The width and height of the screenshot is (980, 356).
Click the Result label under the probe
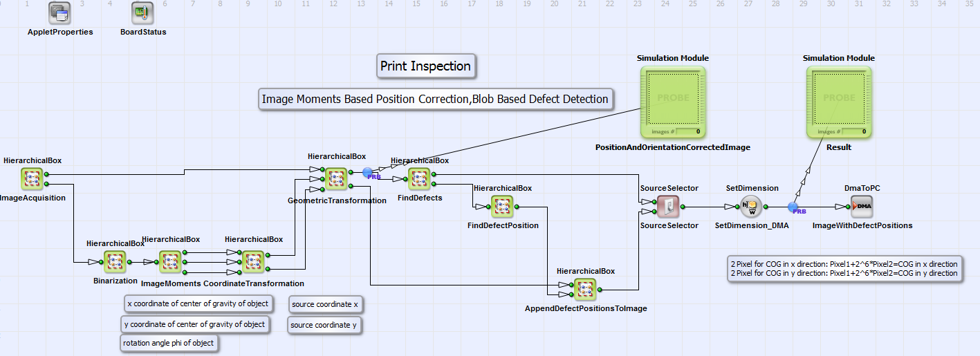[839, 147]
